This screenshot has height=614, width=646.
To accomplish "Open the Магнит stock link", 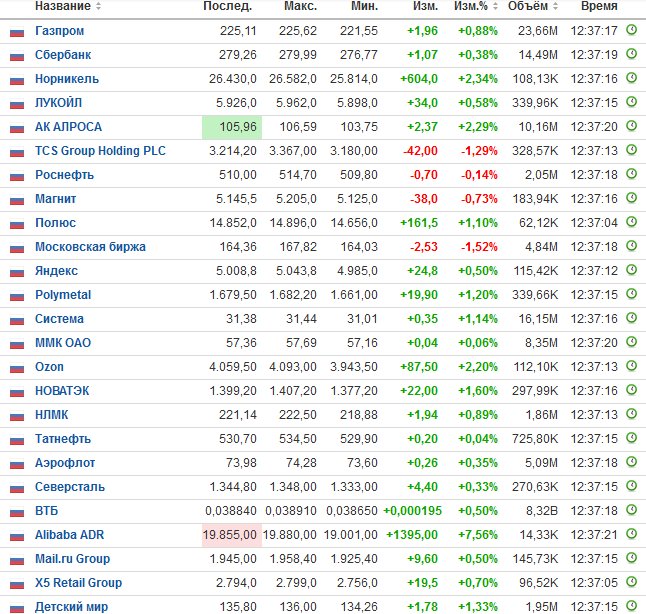I will (x=56, y=199).
